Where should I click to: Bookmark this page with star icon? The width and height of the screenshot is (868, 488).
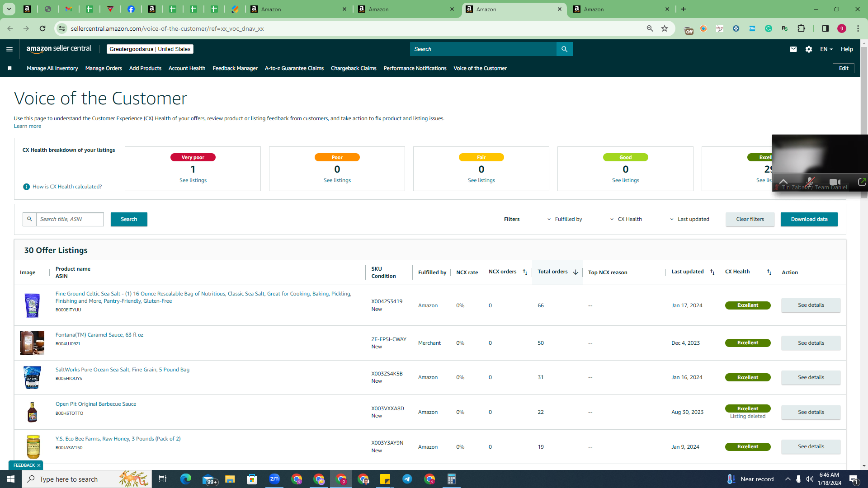click(665, 28)
